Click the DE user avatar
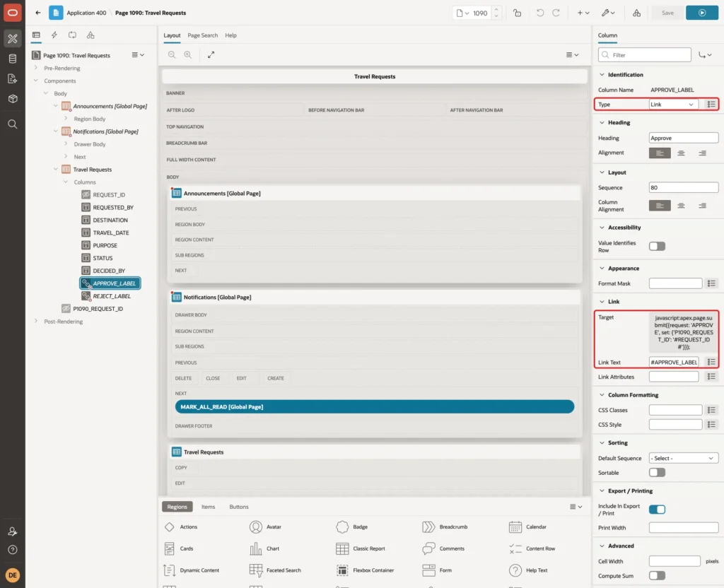Viewport: 724px width, 588px height. click(x=13, y=575)
